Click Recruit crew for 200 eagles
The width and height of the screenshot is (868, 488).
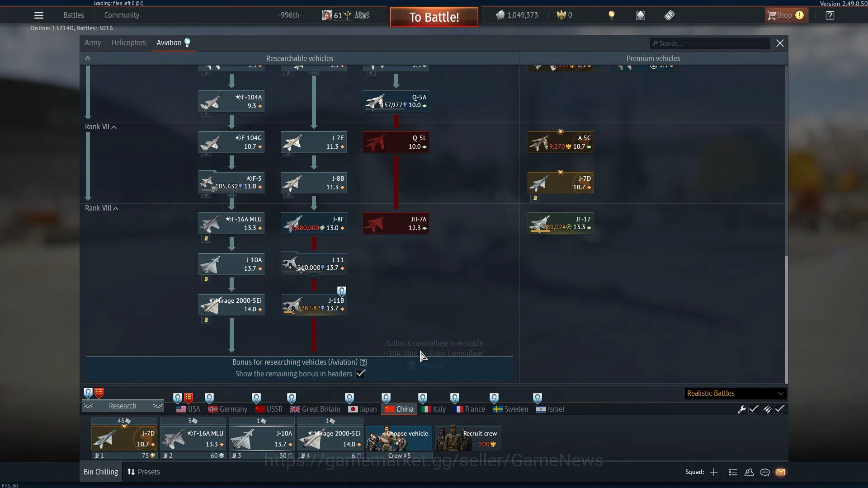[468, 438]
